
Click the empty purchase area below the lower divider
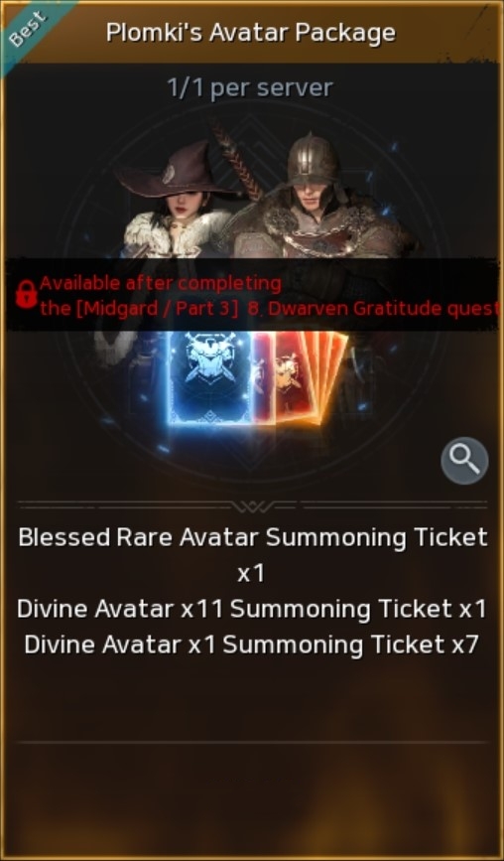[252, 796]
